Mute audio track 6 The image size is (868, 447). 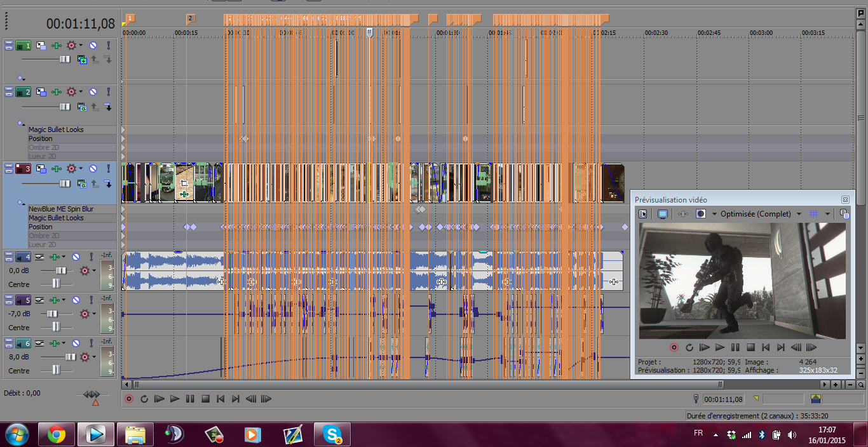[x=76, y=344]
